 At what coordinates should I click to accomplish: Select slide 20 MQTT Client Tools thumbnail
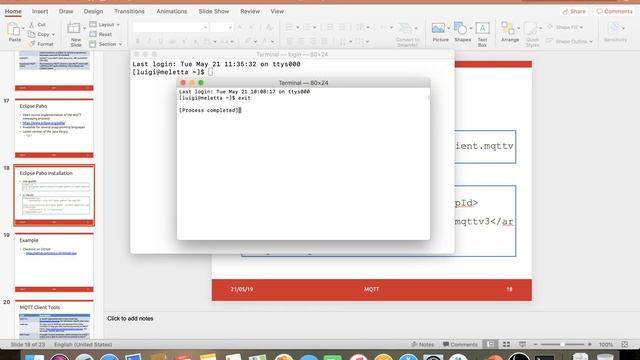[54, 320]
